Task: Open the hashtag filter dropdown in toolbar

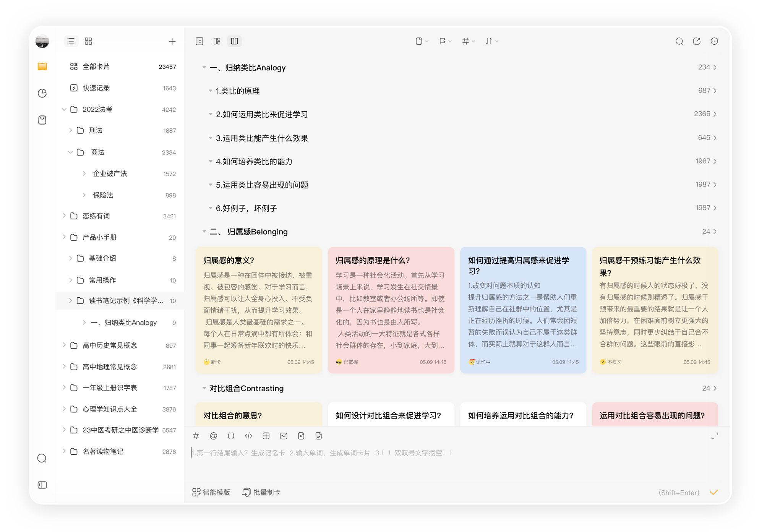Action: pyautogui.click(x=469, y=41)
